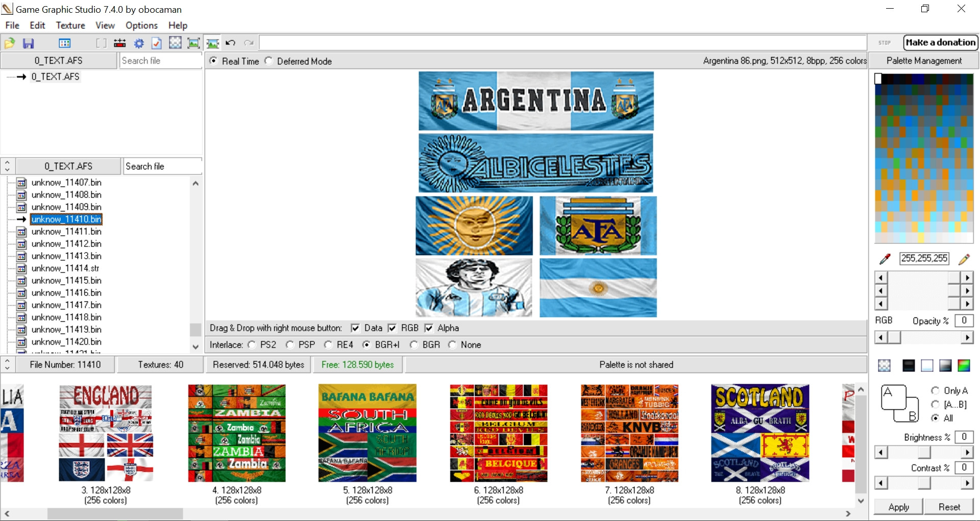
Task: Click the square brackets toolbar icon
Action: pos(102,43)
